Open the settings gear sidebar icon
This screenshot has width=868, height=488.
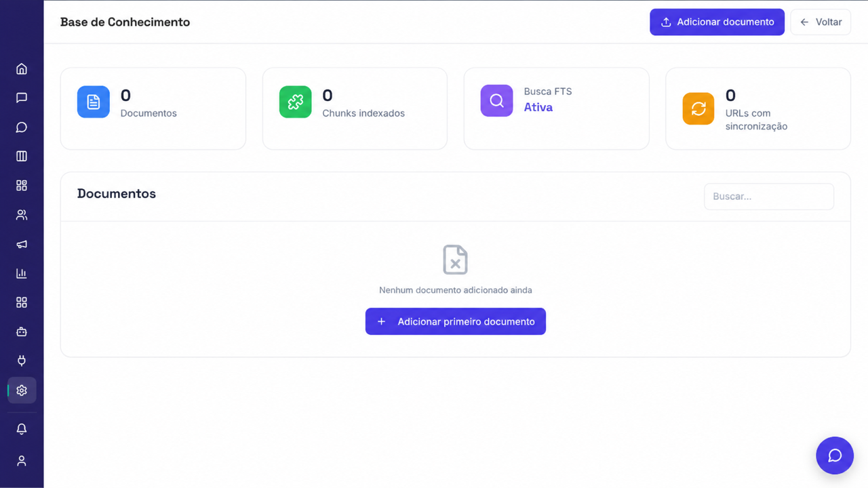pos(22,390)
